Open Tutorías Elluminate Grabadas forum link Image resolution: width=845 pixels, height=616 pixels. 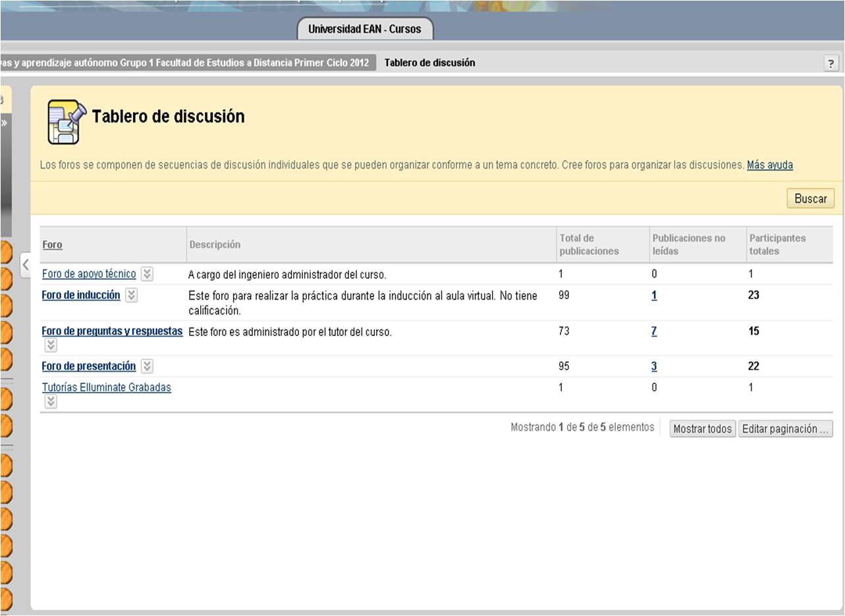(106, 387)
